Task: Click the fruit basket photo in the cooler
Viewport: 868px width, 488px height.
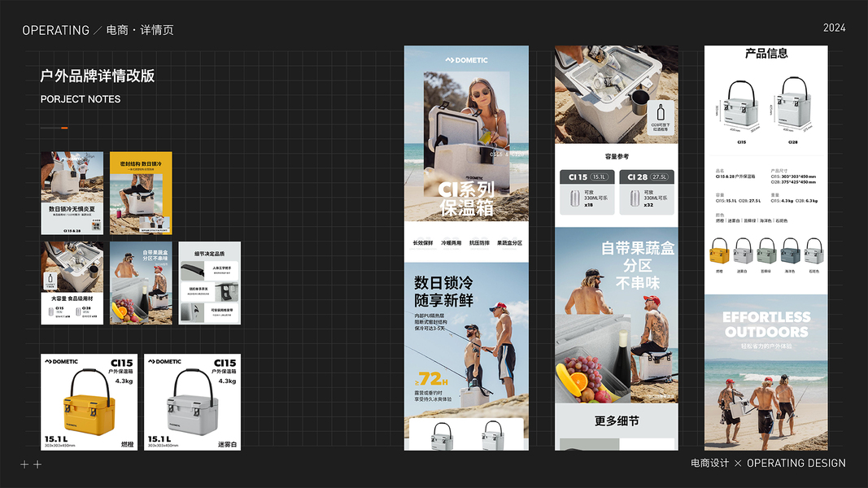Action: pos(592,359)
